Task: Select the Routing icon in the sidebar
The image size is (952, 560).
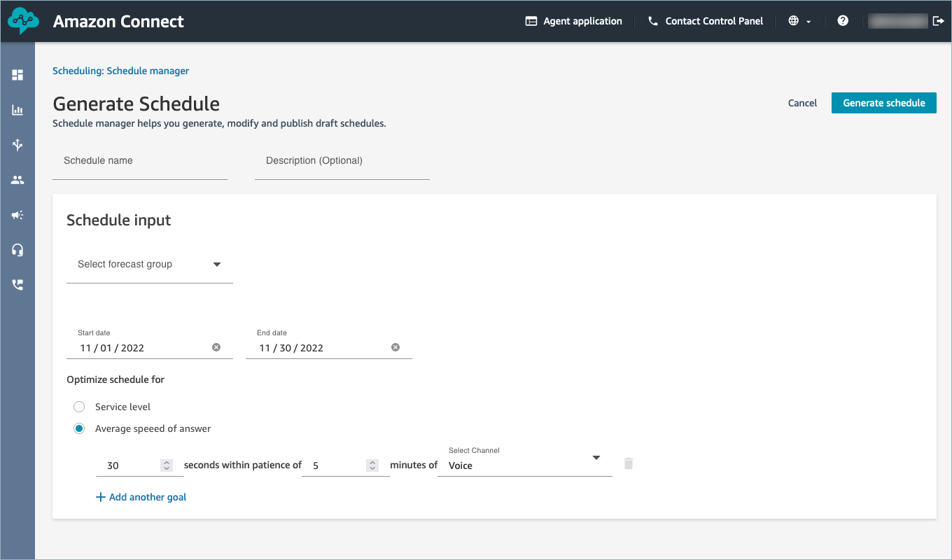Action: 17,144
